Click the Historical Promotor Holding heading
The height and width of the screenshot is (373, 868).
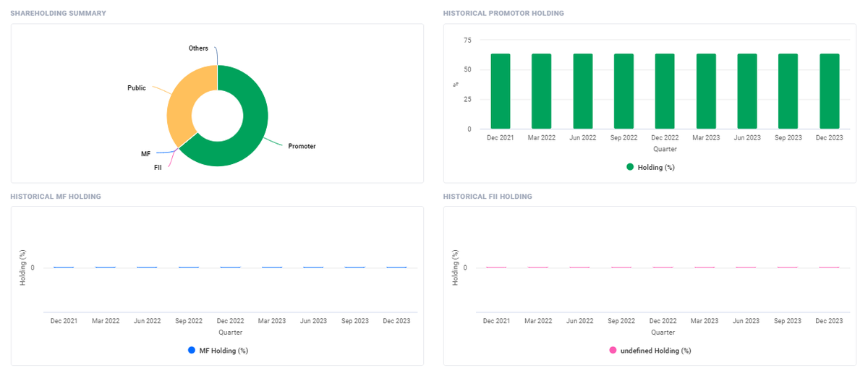(x=503, y=13)
